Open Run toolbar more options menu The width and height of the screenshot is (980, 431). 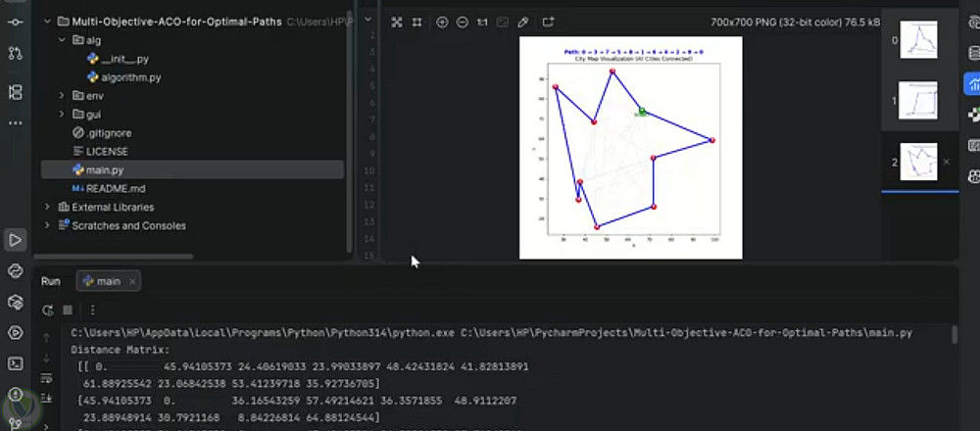92,310
